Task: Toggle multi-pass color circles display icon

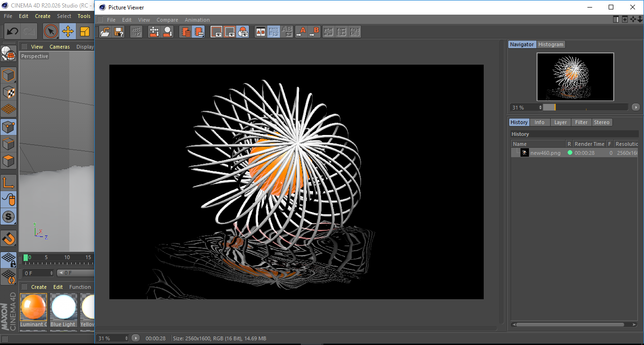Action: click(x=243, y=32)
